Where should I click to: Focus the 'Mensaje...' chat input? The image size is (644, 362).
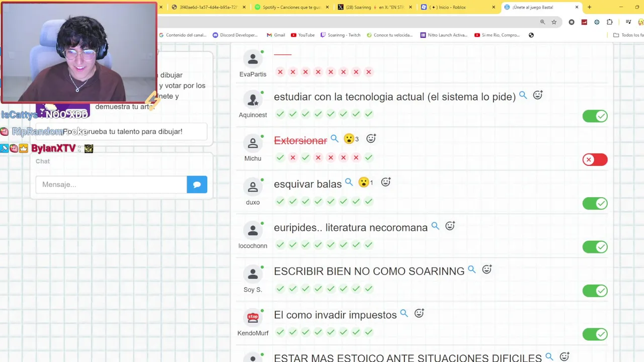(x=111, y=185)
